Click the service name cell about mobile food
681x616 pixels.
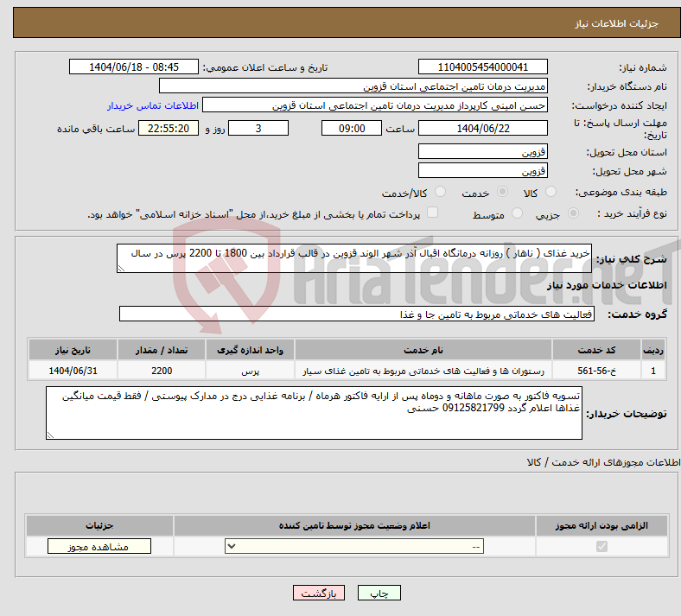point(423,371)
